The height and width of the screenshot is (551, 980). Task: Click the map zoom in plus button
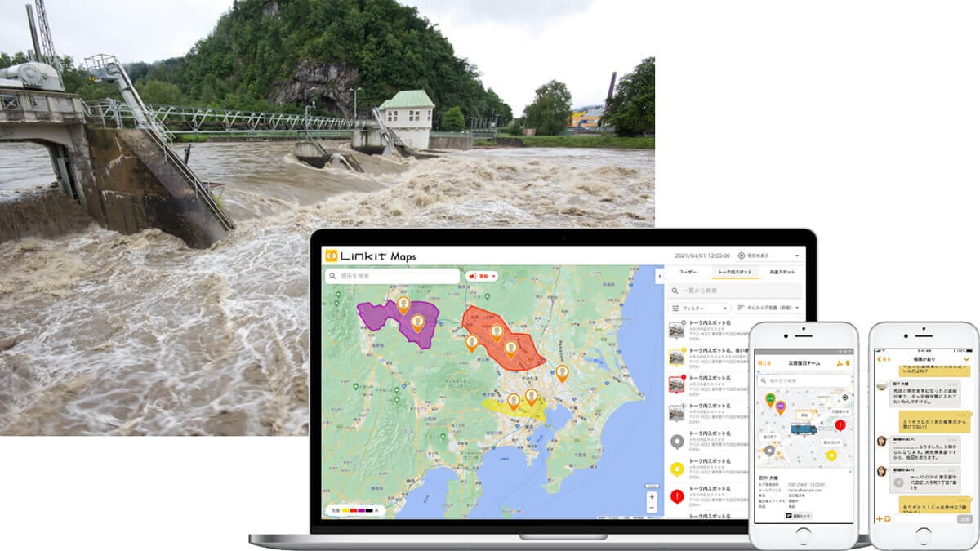pyautogui.click(x=651, y=496)
